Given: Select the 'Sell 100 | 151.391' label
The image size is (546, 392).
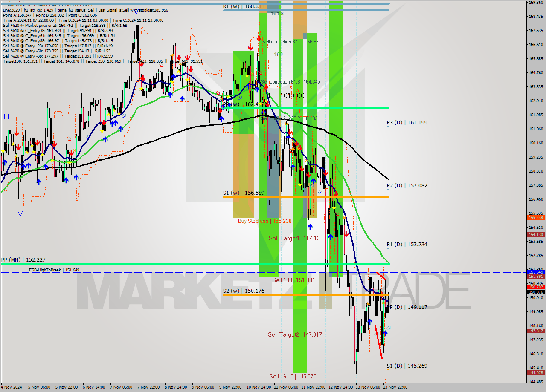Looking at the screenshot, I should pos(293,280).
